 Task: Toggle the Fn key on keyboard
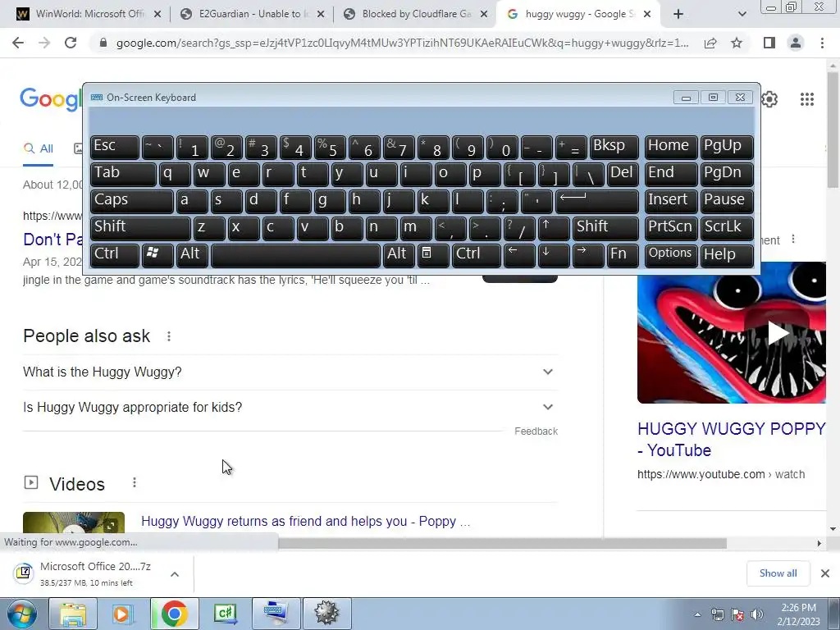[623, 255]
